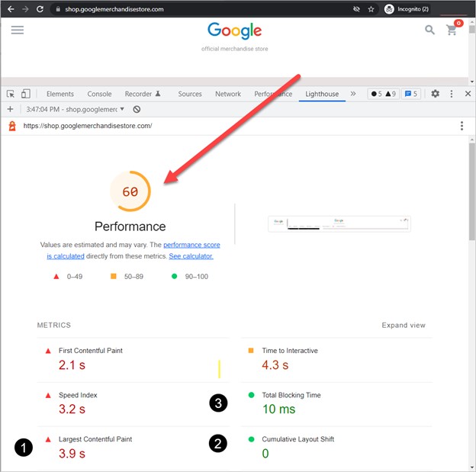Click the Largest Contentful Paint metric
This screenshot has width=476, height=472.
133,448
